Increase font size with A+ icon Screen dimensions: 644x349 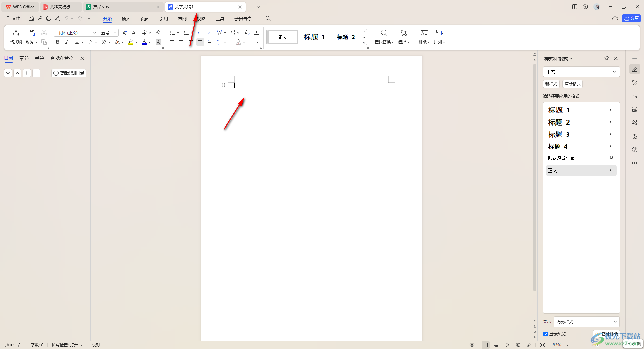click(x=125, y=33)
